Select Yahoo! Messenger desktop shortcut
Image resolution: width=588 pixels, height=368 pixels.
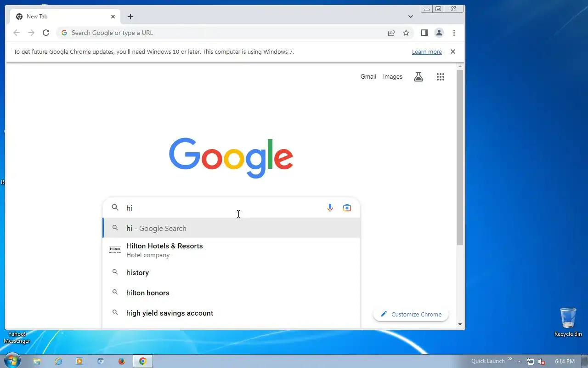click(17, 337)
